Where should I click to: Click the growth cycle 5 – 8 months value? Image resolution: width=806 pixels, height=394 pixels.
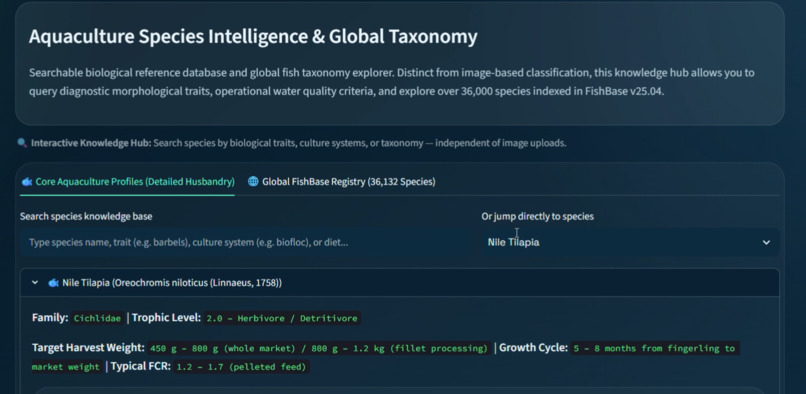coord(654,348)
